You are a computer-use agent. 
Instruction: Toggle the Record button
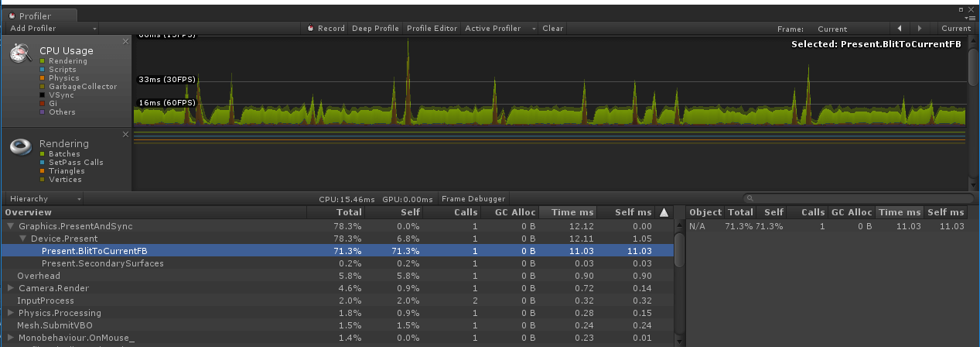[x=326, y=29]
